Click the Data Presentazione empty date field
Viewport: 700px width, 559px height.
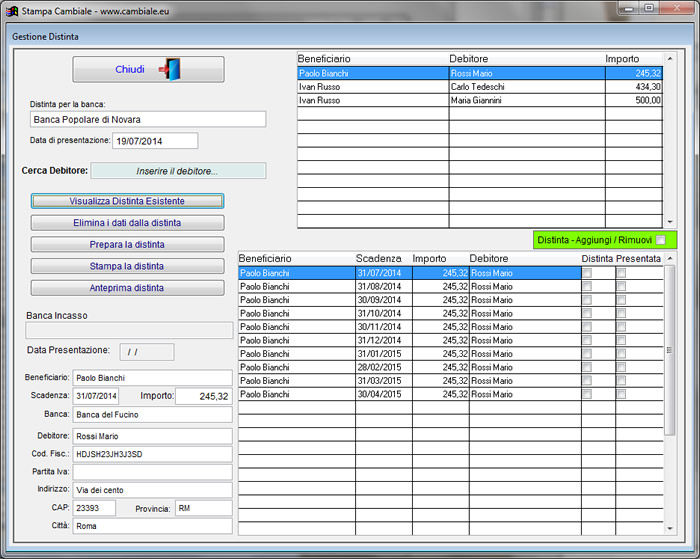pyautogui.click(x=147, y=352)
